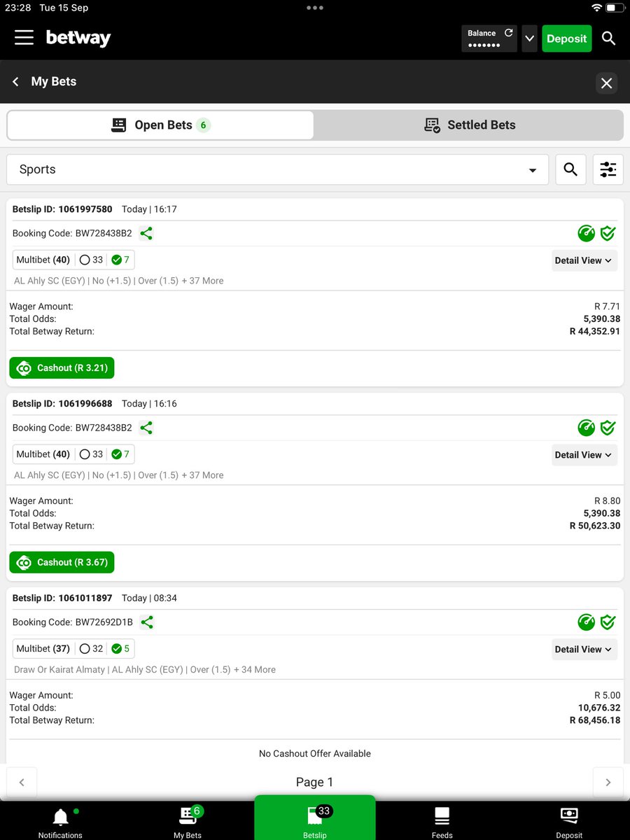Open the Sports filter dropdown
The width and height of the screenshot is (630, 840).
click(278, 169)
